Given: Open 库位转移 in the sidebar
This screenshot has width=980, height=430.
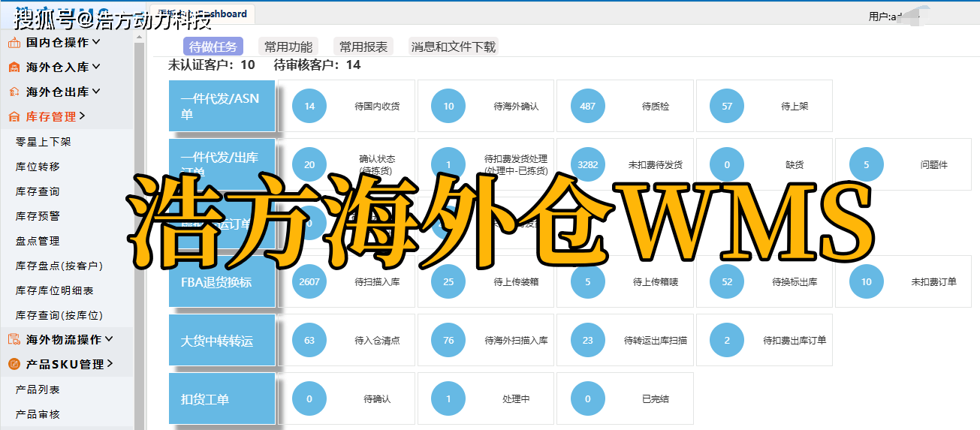Looking at the screenshot, I should (x=38, y=167).
